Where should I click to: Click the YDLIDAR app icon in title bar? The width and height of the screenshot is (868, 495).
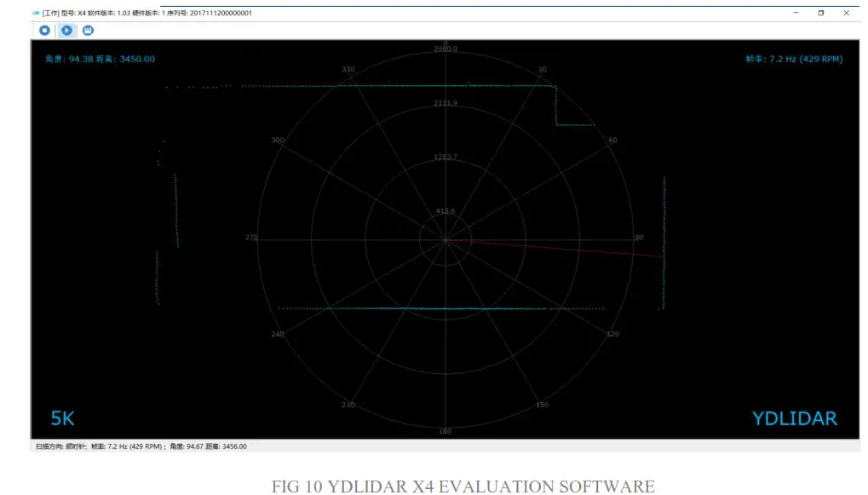(x=34, y=13)
